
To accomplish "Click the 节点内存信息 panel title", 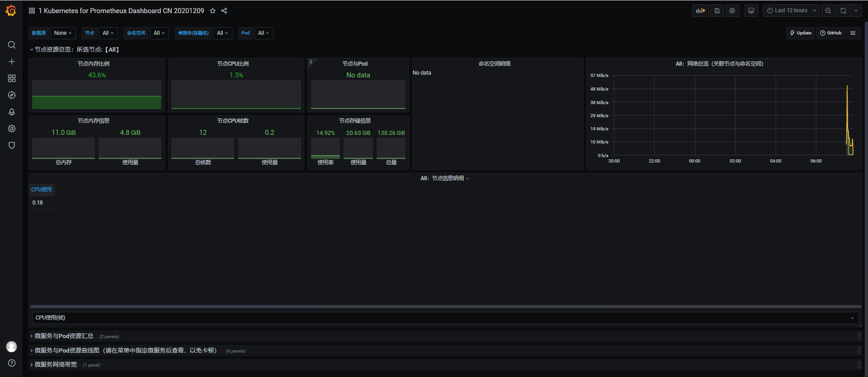I will point(94,121).
